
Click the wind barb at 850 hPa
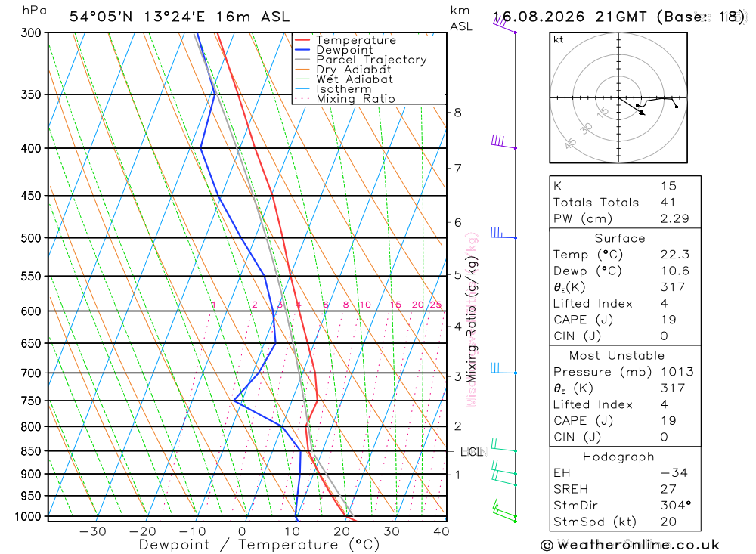[x=504, y=445]
